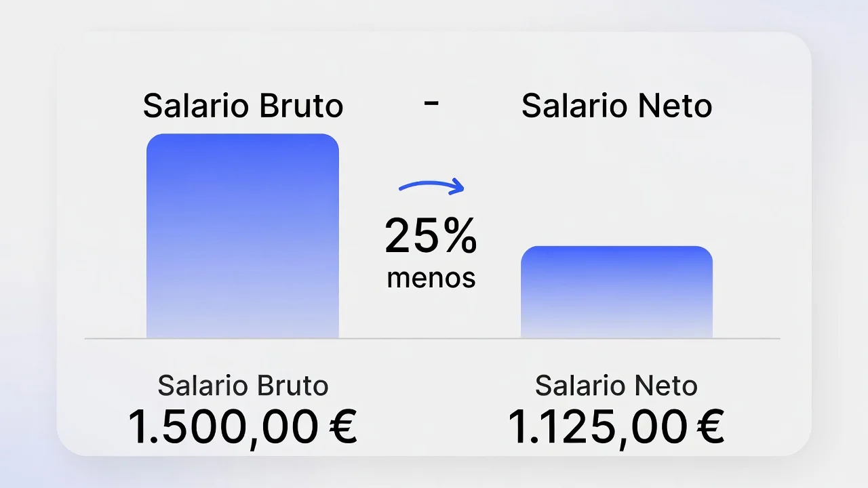Click the percent sign in 25%
The image size is (868, 488).
(x=456, y=237)
